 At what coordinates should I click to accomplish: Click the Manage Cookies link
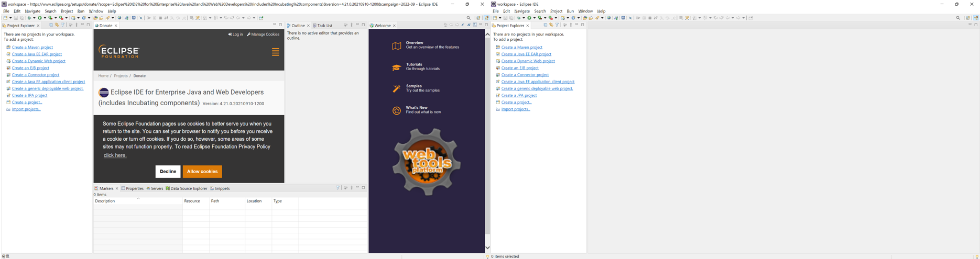click(263, 35)
